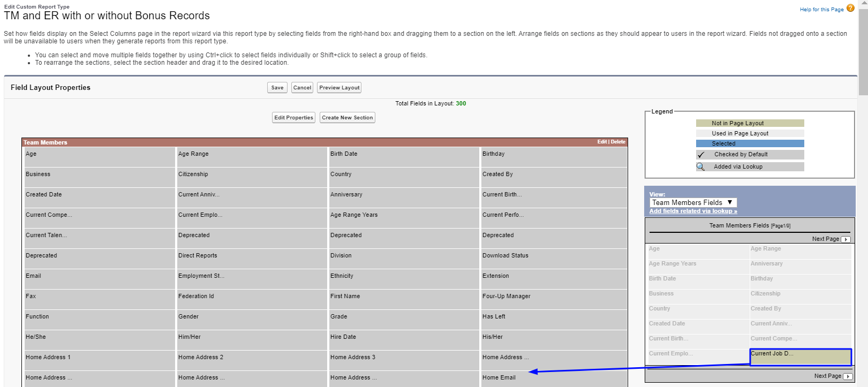Click the bottom Next Page arrow icon
Viewport: 868px width, 387px height.
(848, 376)
